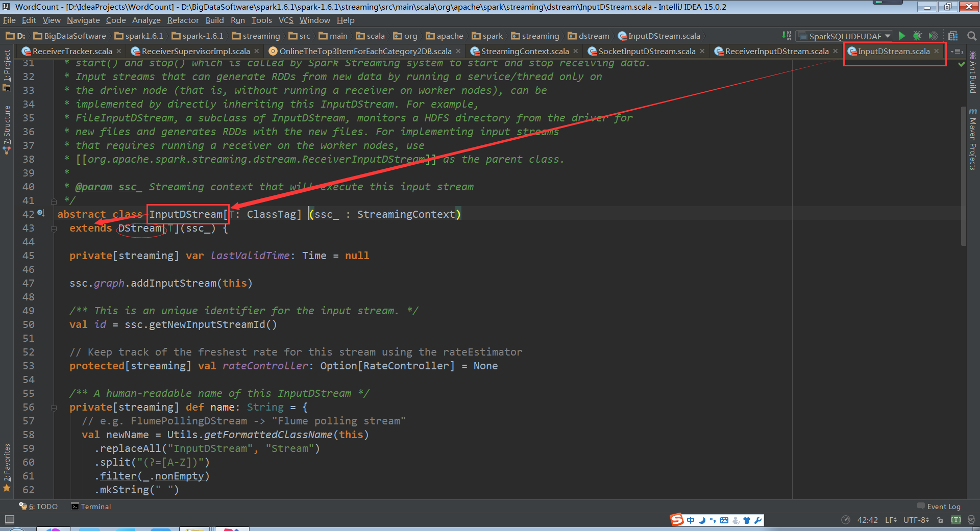Open Sogou wrench settings icon
This screenshot has width=980, height=531.
[x=758, y=520]
